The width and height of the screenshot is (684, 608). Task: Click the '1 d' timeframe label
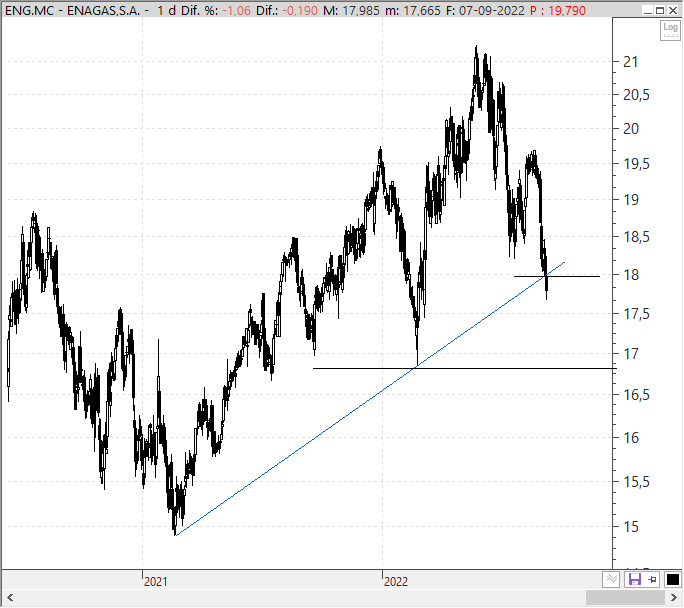(166, 10)
